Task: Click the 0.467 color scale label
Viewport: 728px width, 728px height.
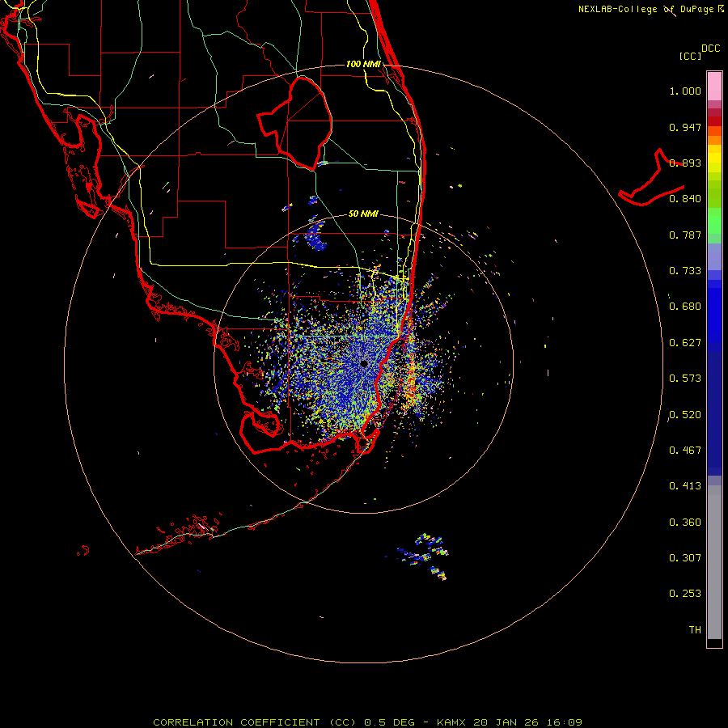Action: click(x=685, y=451)
